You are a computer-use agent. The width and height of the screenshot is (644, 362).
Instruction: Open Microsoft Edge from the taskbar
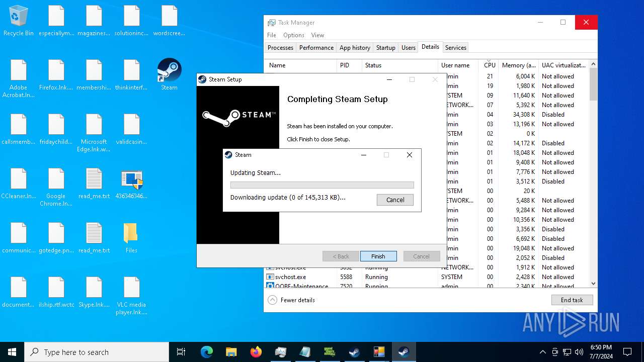point(207,352)
